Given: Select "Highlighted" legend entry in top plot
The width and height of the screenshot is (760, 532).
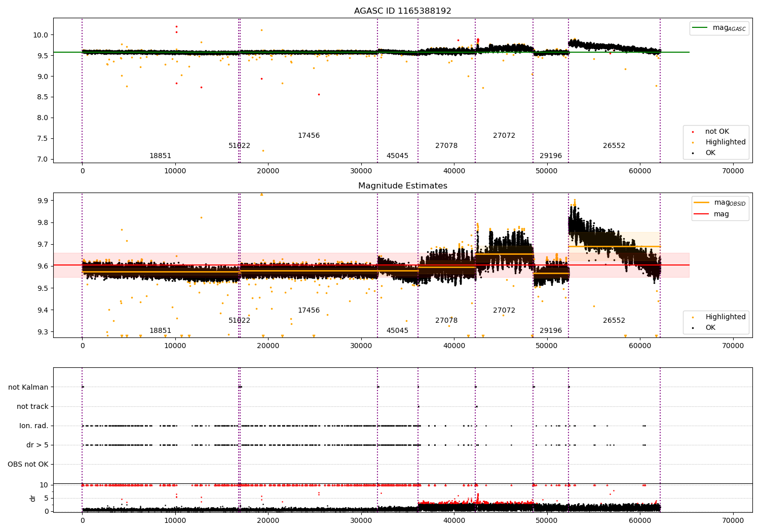Looking at the screenshot, I should (x=726, y=142).
